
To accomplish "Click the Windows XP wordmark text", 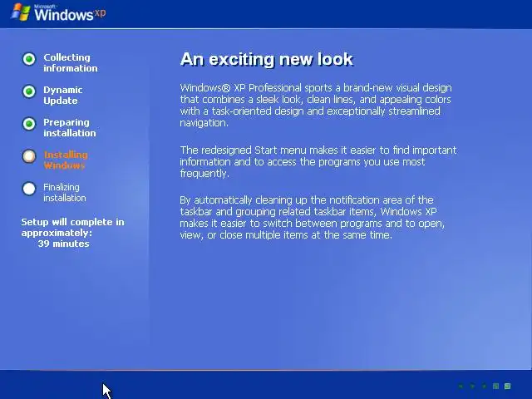I will (x=70, y=13).
